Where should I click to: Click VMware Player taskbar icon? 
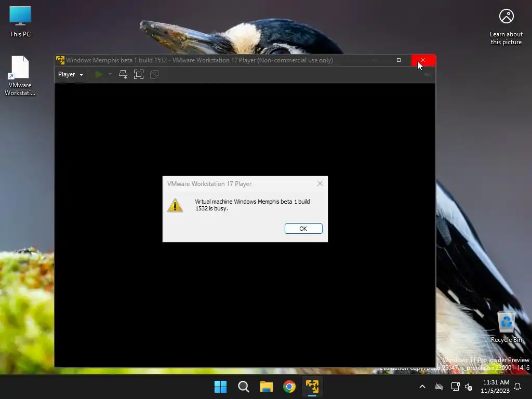pos(312,387)
